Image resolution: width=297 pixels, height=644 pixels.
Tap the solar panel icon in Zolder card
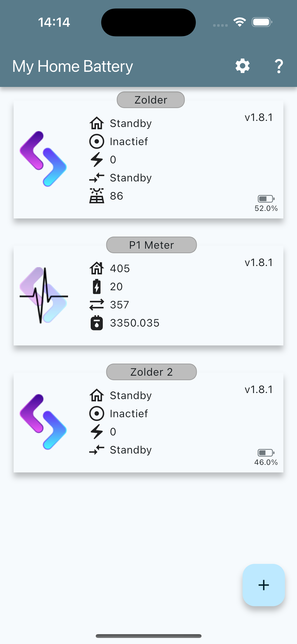click(96, 196)
